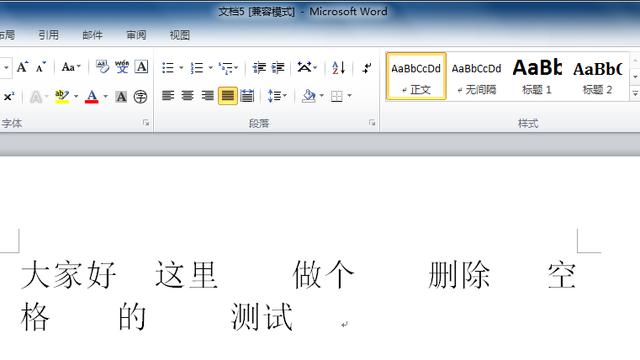Viewport: 640px width, 360px height.
Task: Apply the 标题 1 style
Action: [537, 76]
